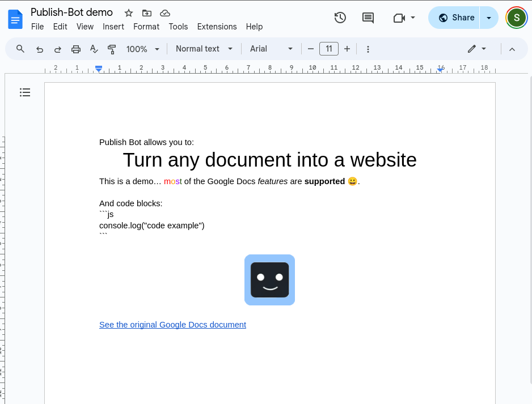The height and width of the screenshot is (404, 532).
Task: Undo the last action
Action: pyautogui.click(x=40, y=49)
